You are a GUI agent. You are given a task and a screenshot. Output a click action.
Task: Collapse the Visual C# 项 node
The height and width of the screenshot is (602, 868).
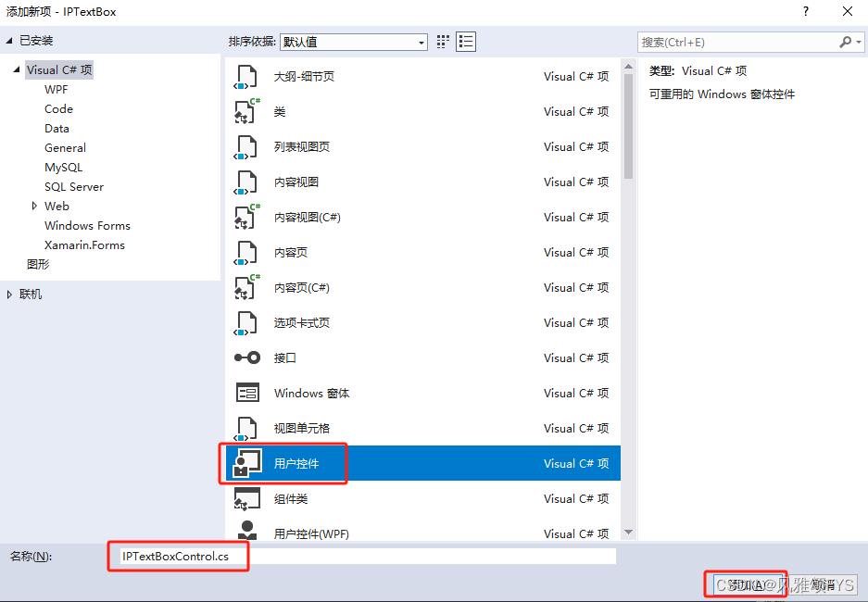point(16,69)
